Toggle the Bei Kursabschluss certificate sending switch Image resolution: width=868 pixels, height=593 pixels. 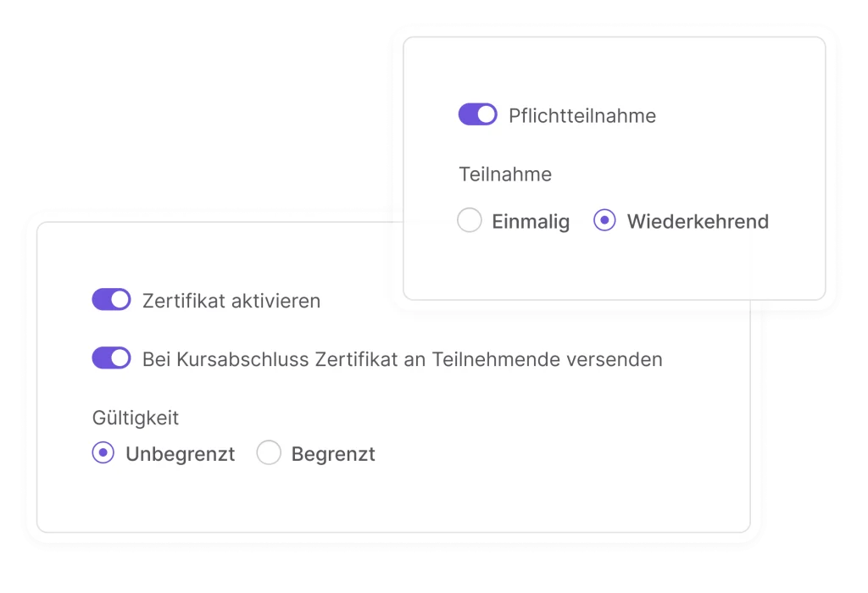111,358
